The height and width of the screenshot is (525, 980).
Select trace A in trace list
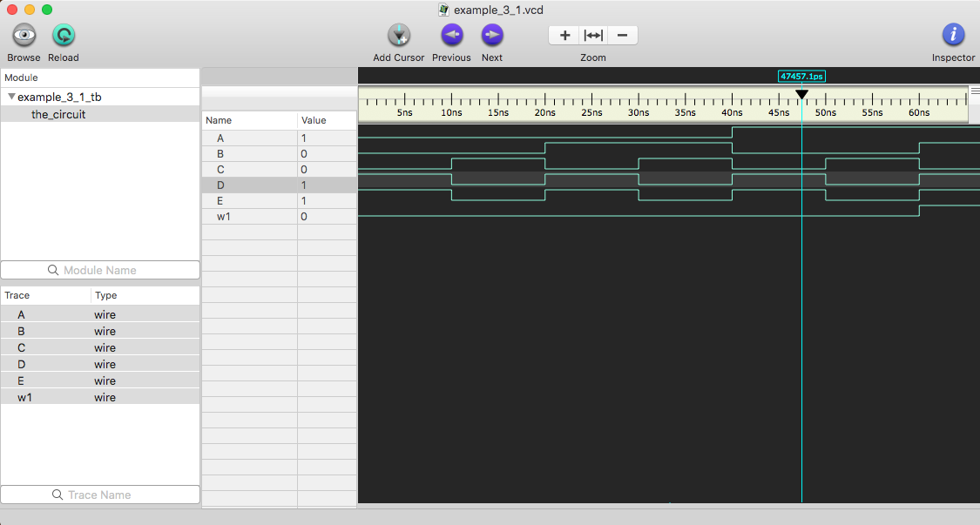point(100,314)
